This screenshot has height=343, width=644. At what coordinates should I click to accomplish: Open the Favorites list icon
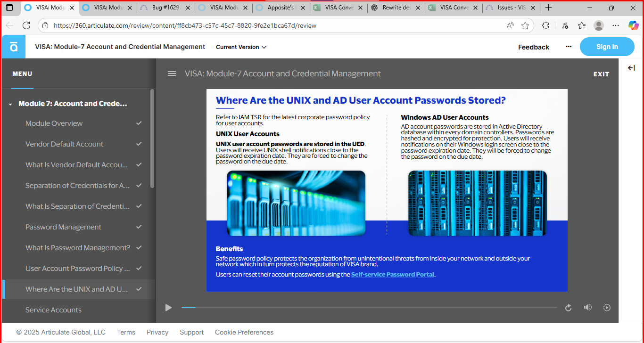pos(582,25)
